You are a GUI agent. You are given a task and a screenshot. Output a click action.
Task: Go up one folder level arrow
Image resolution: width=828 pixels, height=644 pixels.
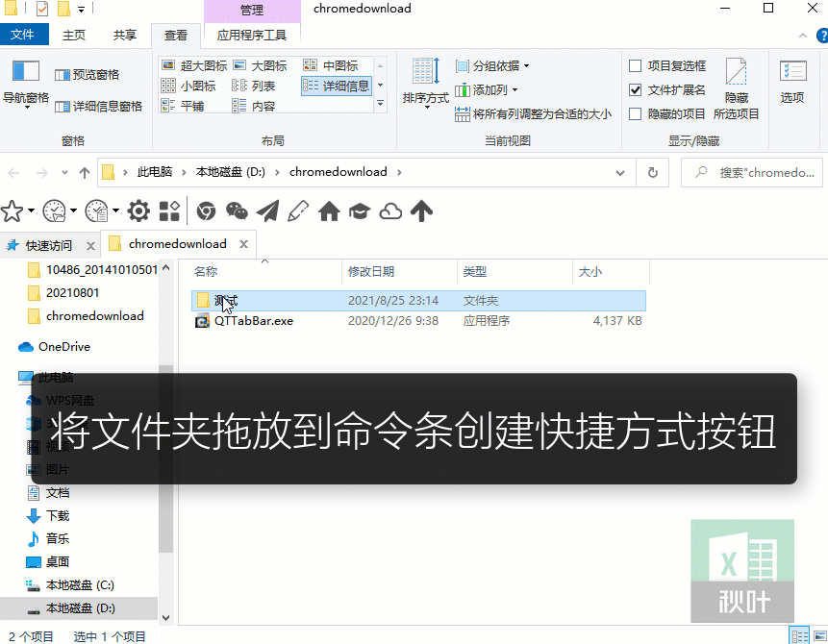pos(84,173)
